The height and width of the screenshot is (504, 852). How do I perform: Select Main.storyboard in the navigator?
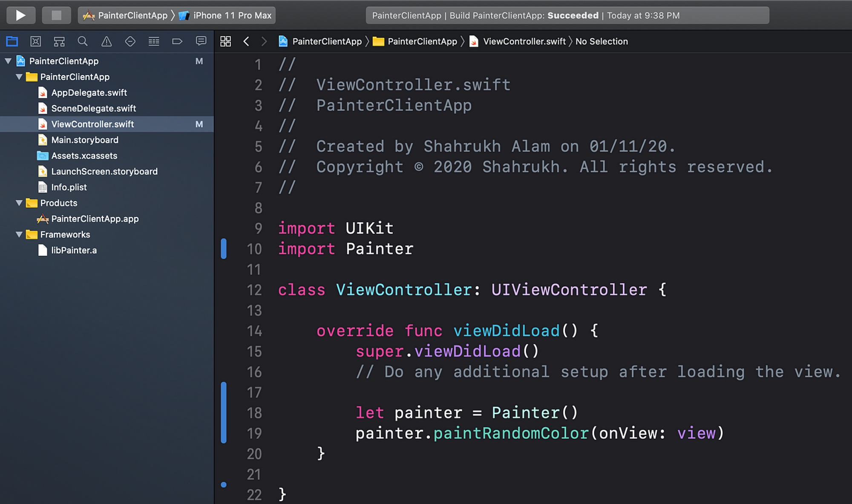coord(84,140)
